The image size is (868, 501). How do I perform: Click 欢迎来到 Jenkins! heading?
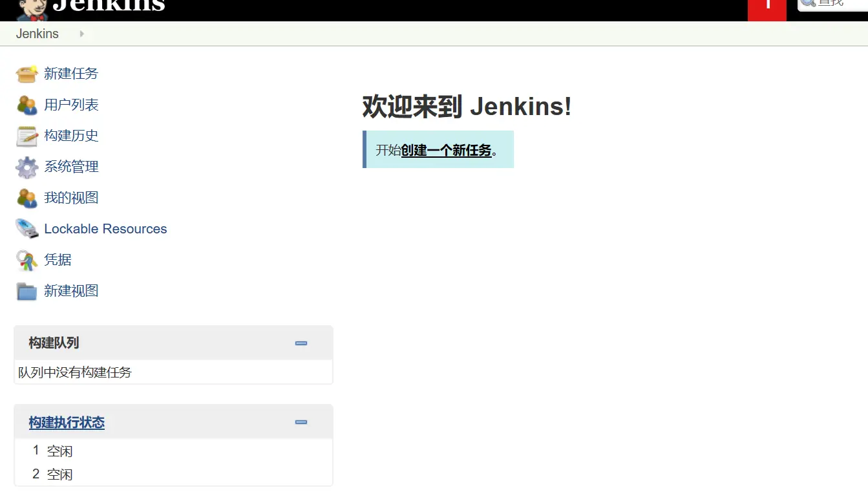tap(467, 107)
